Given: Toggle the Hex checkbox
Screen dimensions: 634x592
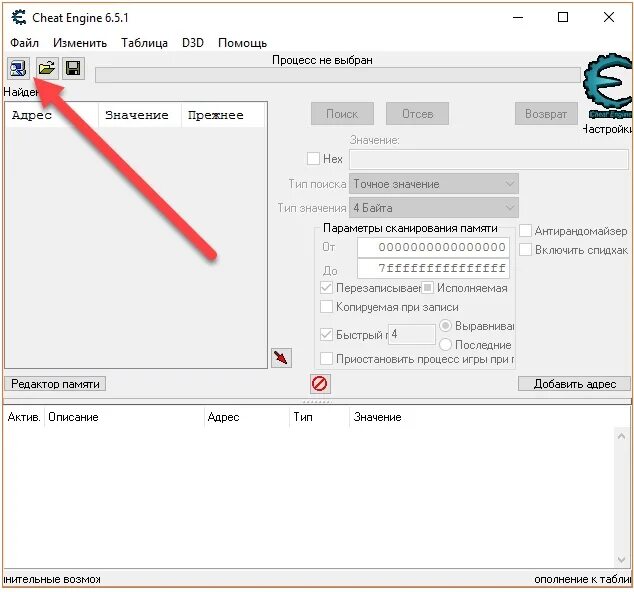Looking at the screenshot, I should 313,159.
